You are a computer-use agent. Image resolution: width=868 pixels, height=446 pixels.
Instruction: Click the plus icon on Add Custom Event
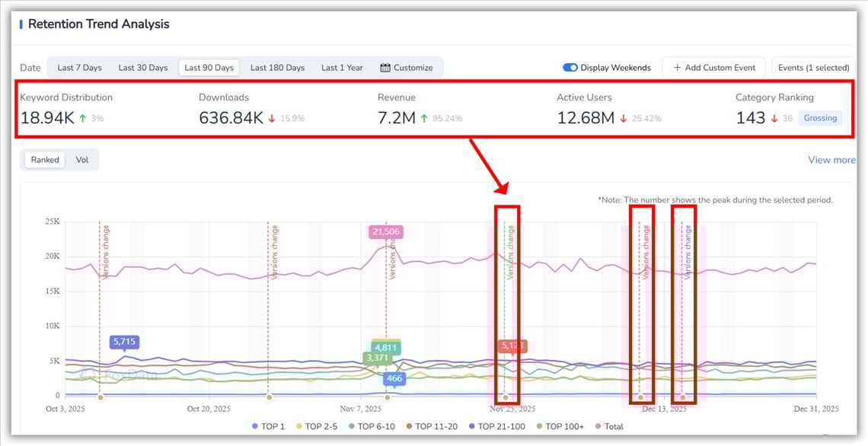(x=677, y=68)
